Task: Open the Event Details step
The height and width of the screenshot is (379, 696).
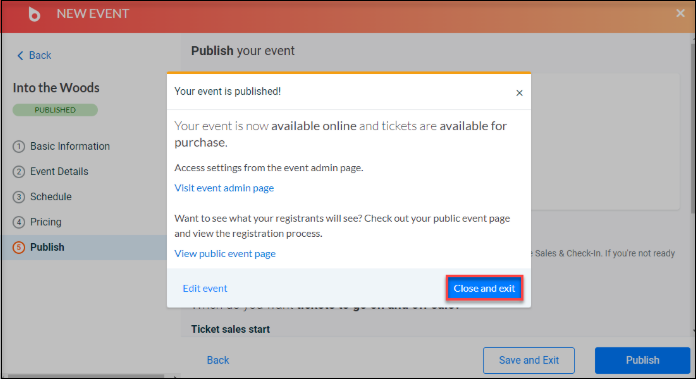Action: (59, 171)
